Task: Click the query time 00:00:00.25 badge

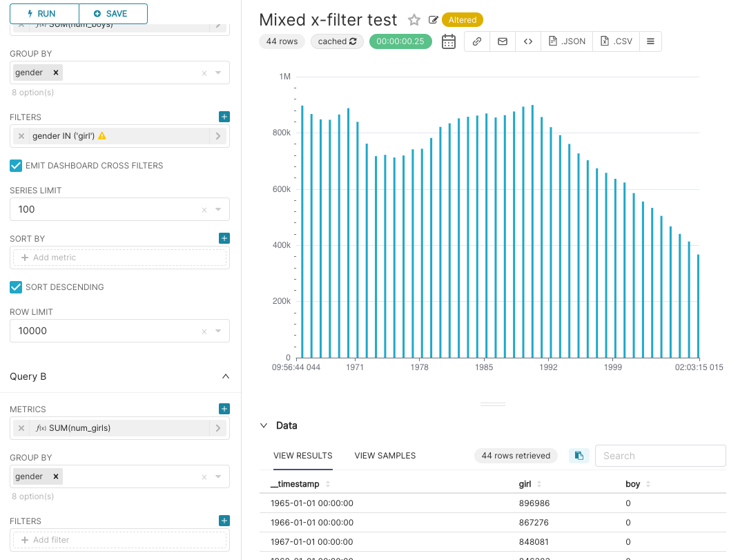Action: pyautogui.click(x=400, y=41)
